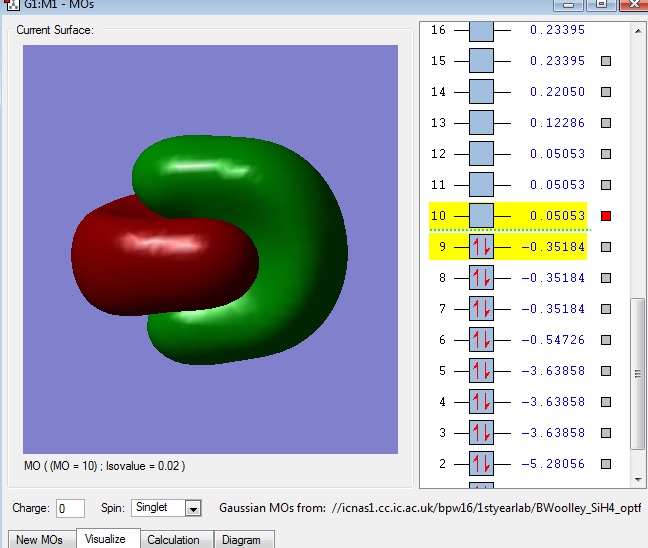Image resolution: width=648 pixels, height=548 pixels.
Task: Select the paired-electron box for orbital 4
Action: (481, 402)
